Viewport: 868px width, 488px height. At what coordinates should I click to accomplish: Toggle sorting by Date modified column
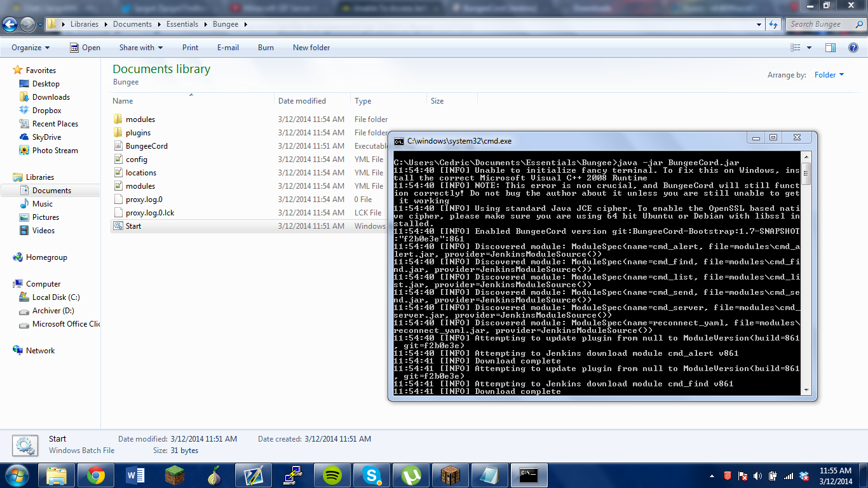pyautogui.click(x=303, y=100)
